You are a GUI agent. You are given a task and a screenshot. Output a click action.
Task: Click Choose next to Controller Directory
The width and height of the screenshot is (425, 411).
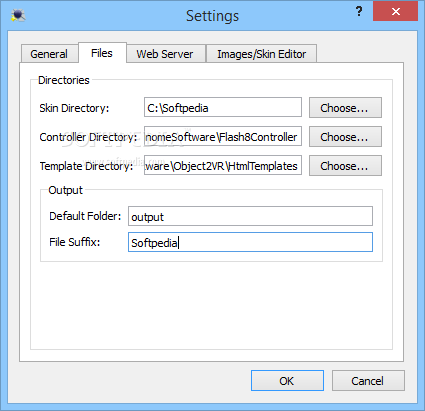coord(345,136)
